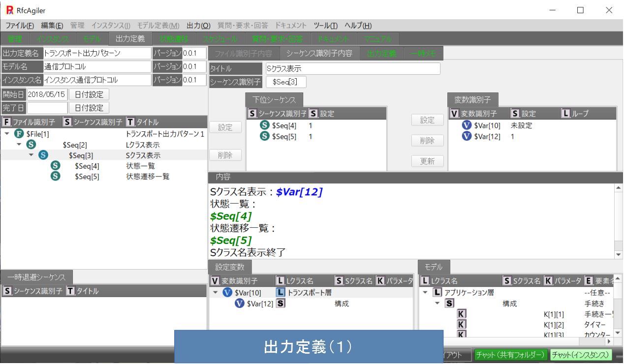Open the 編集(E) menu
The width and height of the screenshot is (624, 364).
click(52, 26)
